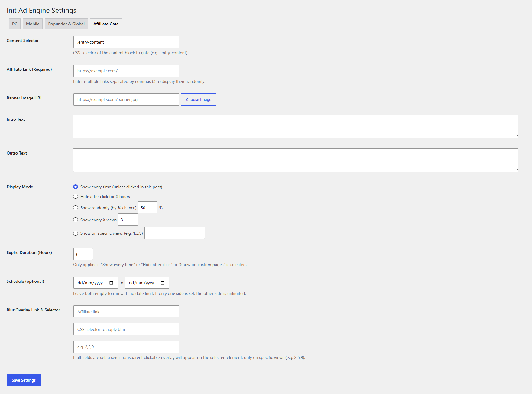Click the 'Affiliate Link (Required)' label
This screenshot has height=394, width=532.
coord(29,69)
